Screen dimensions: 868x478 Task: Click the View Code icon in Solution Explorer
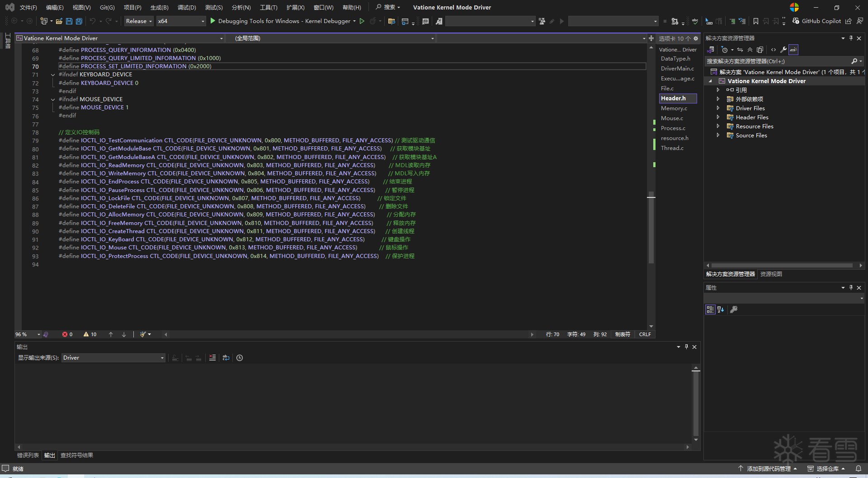point(774,50)
